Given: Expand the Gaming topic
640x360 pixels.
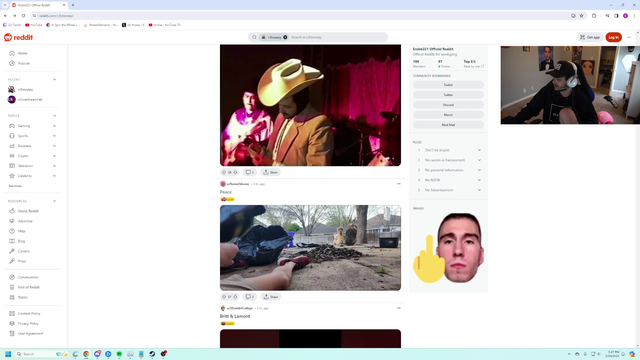Looking at the screenshot, I should pyautogui.click(x=54, y=126).
